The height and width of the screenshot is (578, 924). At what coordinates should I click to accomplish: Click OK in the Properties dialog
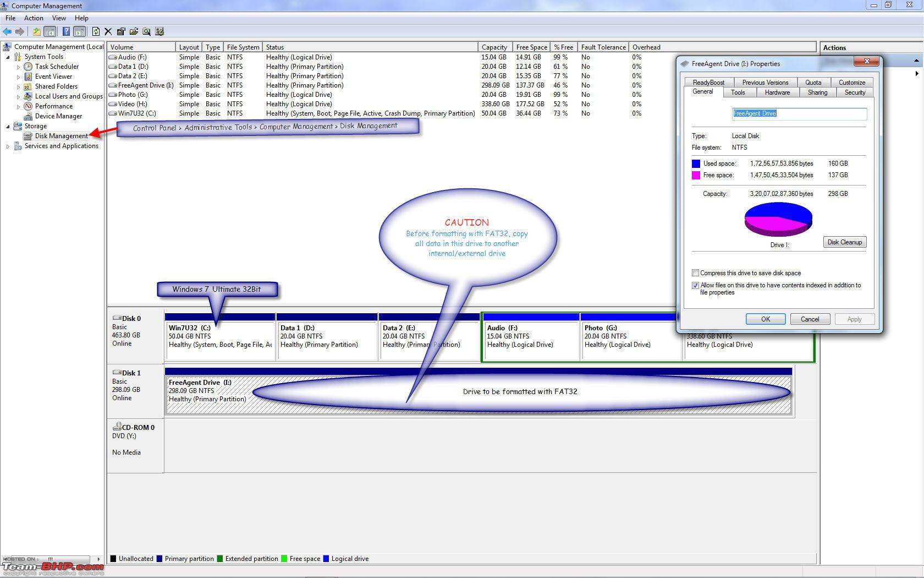click(766, 319)
